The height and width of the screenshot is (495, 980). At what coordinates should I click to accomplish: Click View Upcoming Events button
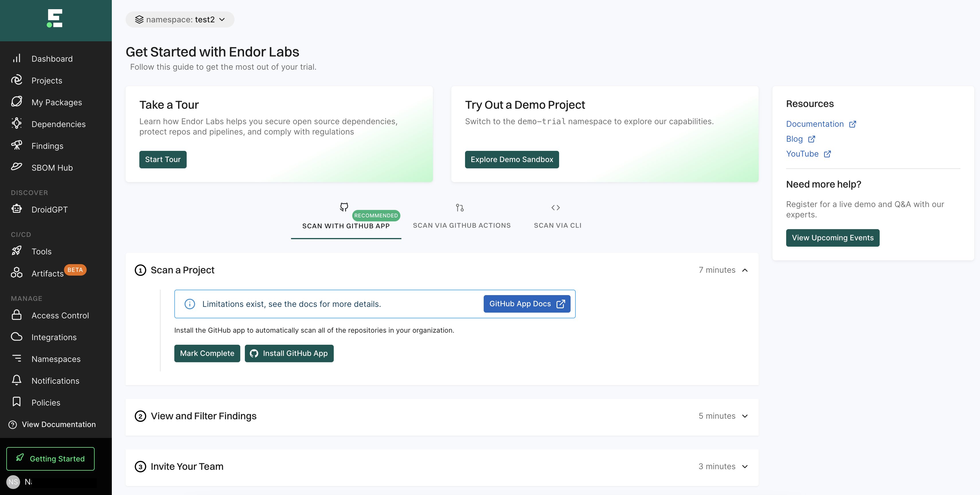(833, 237)
